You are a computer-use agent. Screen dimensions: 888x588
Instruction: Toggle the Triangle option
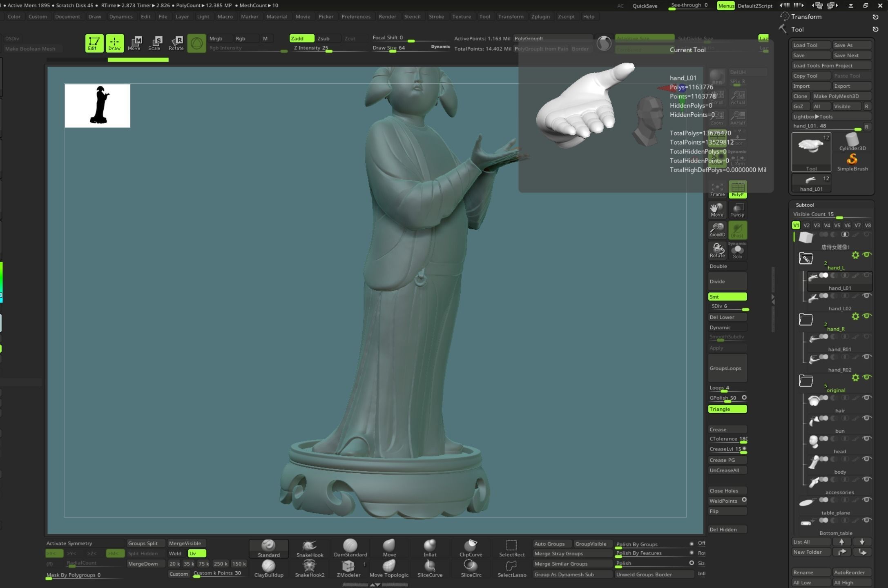tap(727, 409)
